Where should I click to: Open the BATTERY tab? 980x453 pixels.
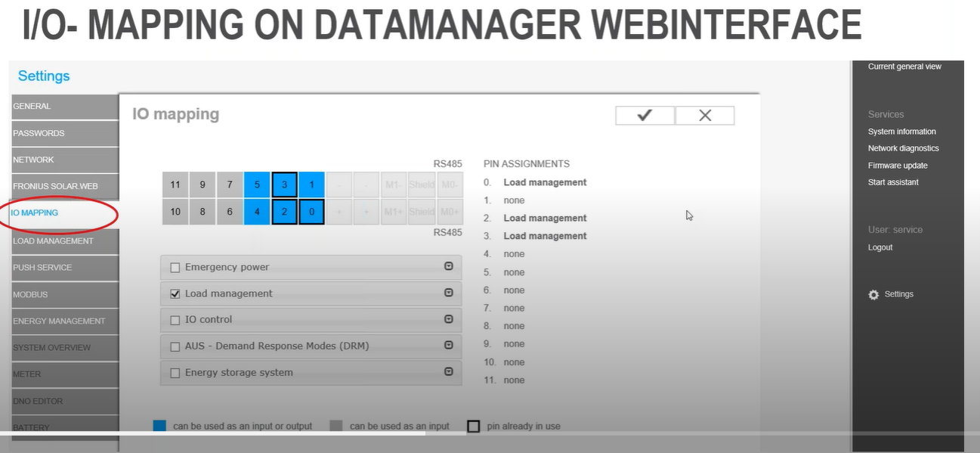(65, 427)
